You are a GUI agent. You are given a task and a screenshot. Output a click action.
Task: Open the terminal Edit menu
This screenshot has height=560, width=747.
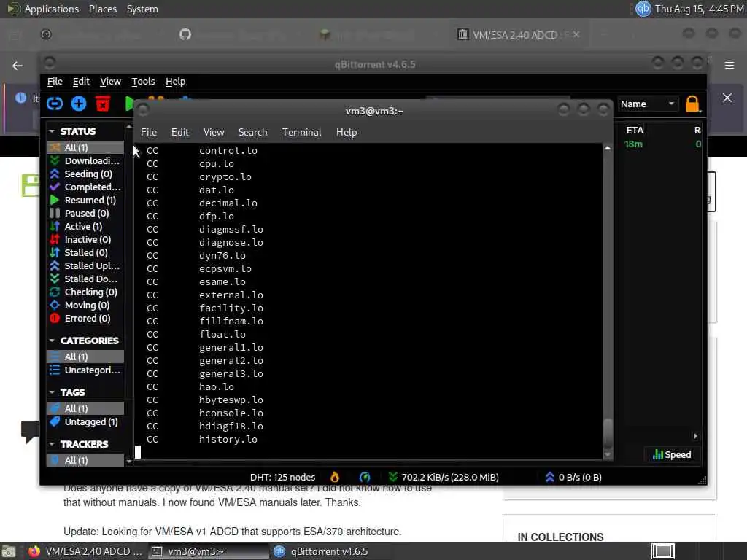pos(180,132)
